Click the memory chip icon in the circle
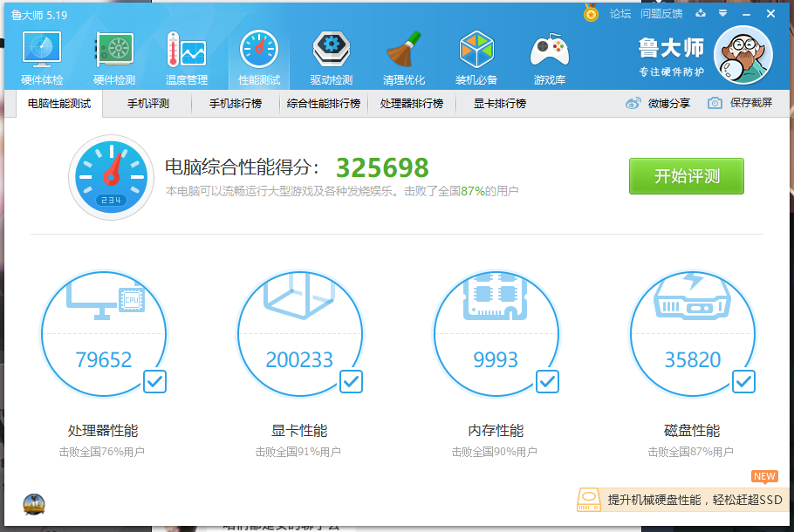Viewport: 794px width, 532px height. coord(496,297)
